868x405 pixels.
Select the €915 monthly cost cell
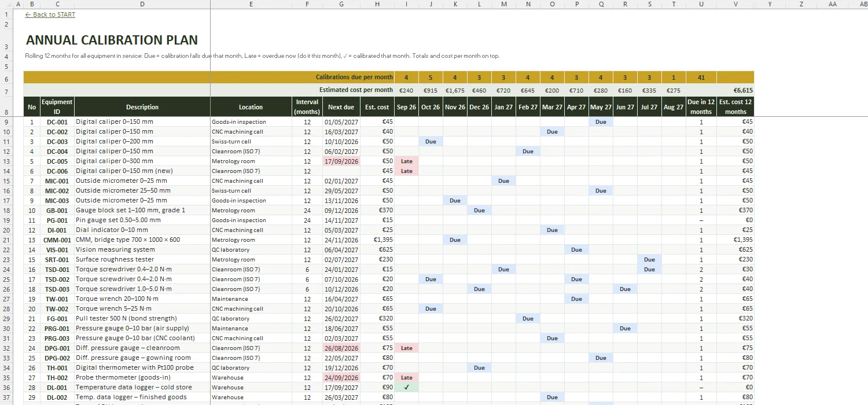tap(431, 90)
